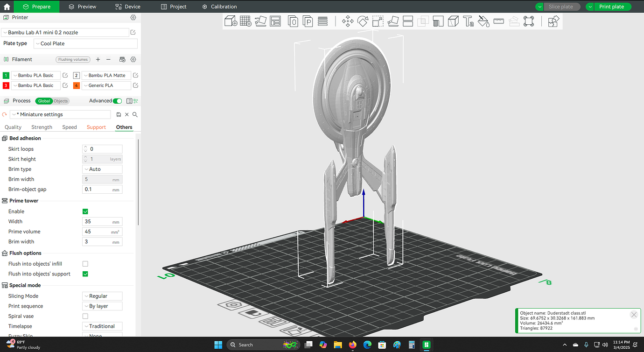Image resolution: width=644 pixels, height=352 pixels.
Task: Open the printer preset dropdown
Action: 65,33
